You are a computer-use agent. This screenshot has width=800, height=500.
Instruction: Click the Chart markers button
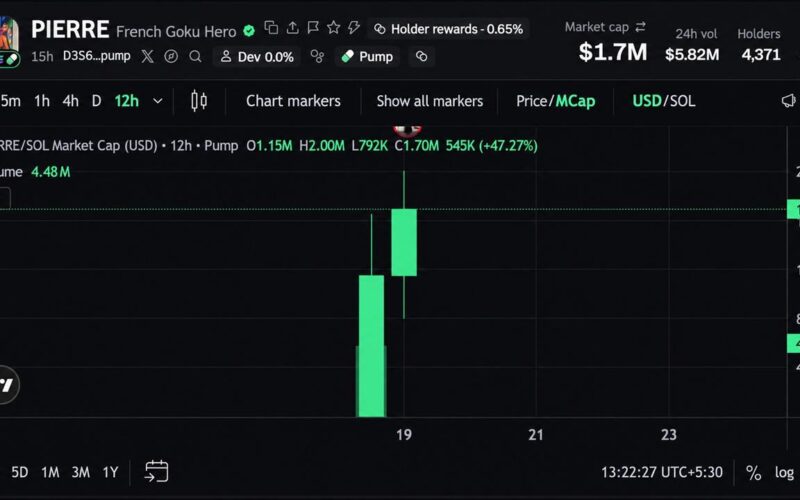(293, 101)
